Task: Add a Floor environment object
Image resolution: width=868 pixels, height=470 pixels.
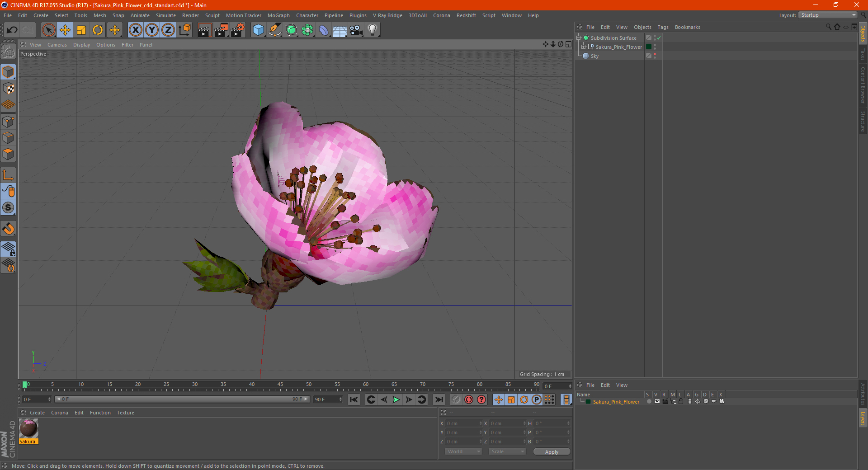Action: pyautogui.click(x=340, y=30)
